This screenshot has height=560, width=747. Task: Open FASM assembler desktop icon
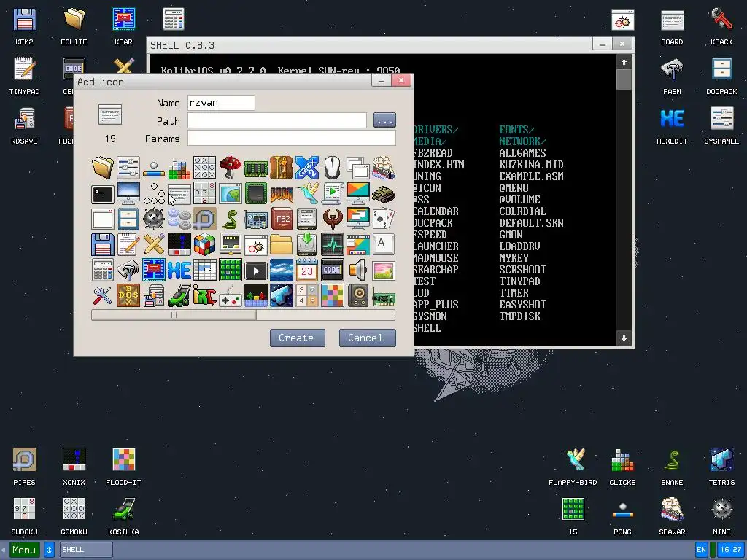(672, 76)
